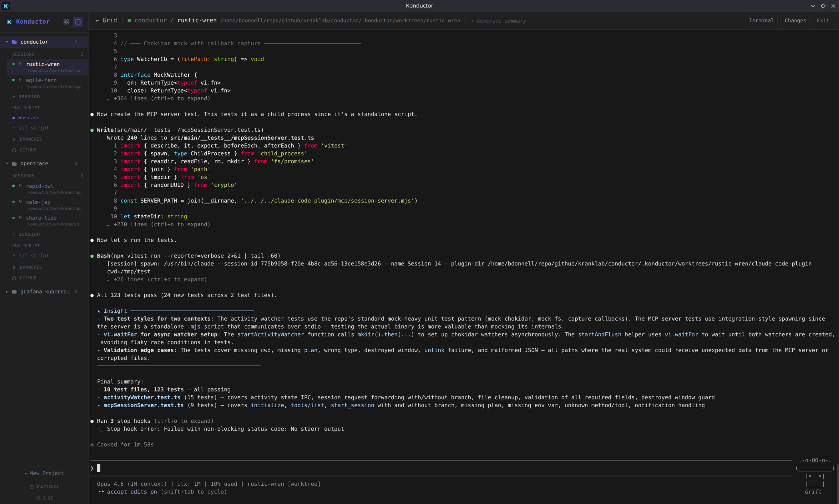
Task: Click calm-jay worktree branch icon
Action: (x=20, y=202)
